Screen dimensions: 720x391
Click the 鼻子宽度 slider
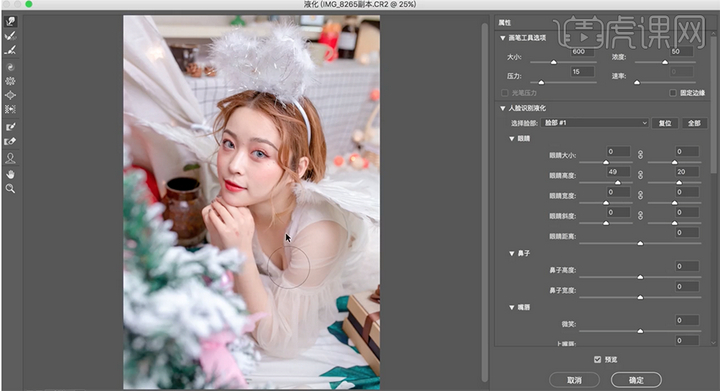pyautogui.click(x=640, y=297)
